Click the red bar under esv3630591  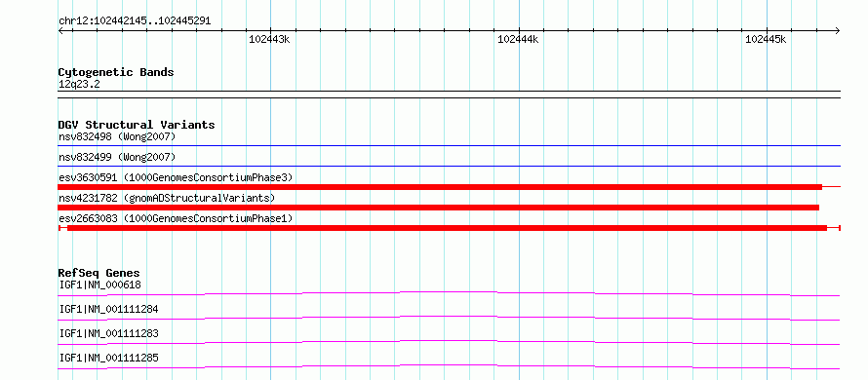tap(440, 187)
